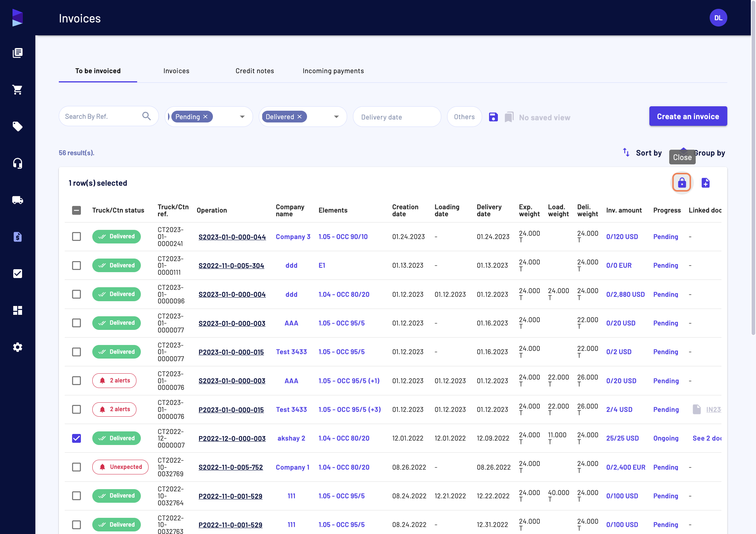Image resolution: width=756 pixels, height=534 pixels.
Task: Switch to the Invoices tab
Action: pos(176,71)
